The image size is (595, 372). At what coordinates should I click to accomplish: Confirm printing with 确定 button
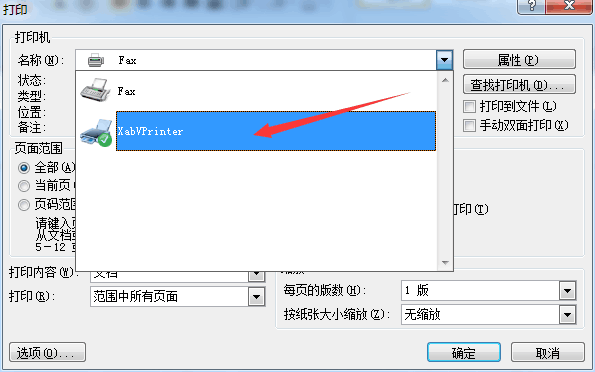point(464,353)
